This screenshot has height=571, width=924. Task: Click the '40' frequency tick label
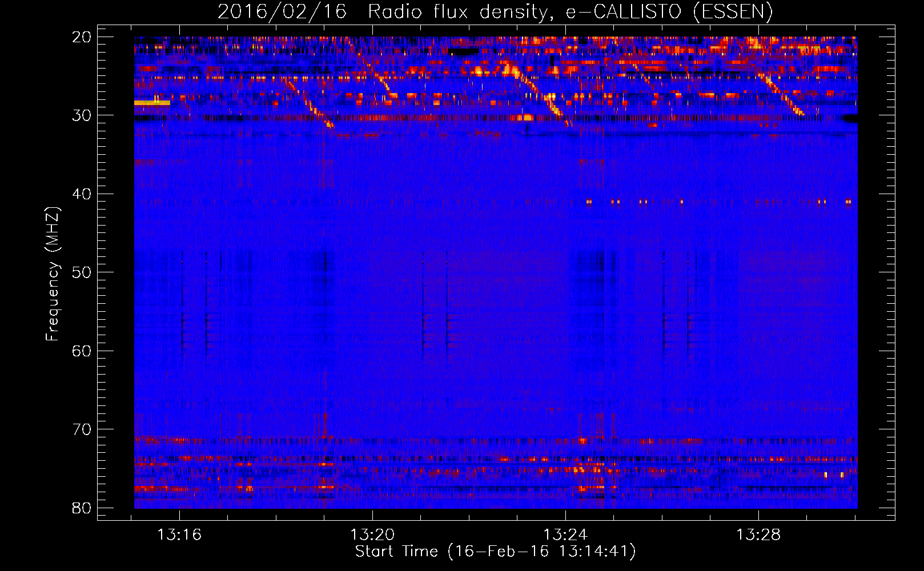pos(82,194)
